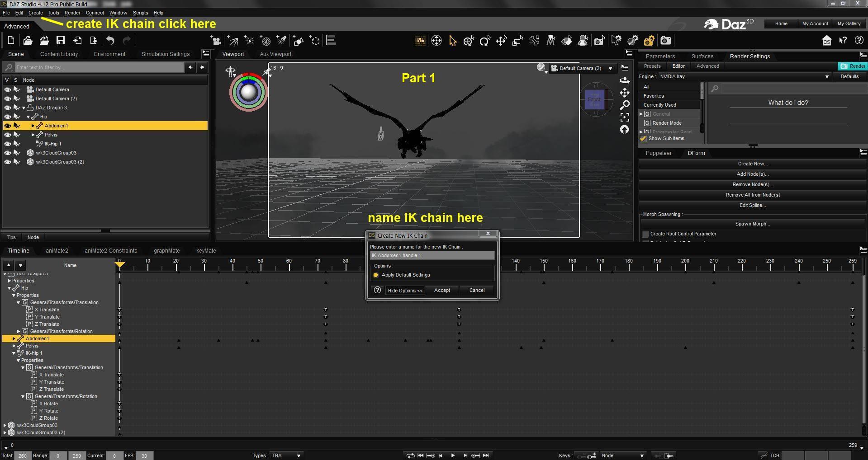This screenshot has width=868, height=460.
Task: Click the draw style sphere ring control
Action: click(248, 92)
